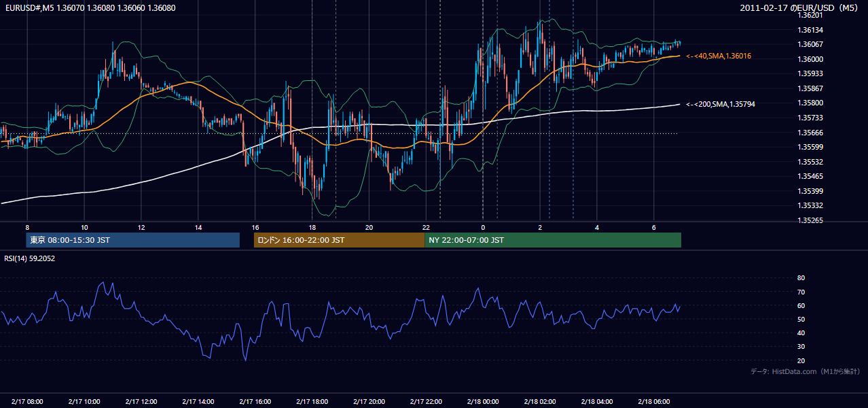This screenshot has height=408, width=868.
Task: Click the bottom time label 2/17 18:00
Action: (x=312, y=402)
